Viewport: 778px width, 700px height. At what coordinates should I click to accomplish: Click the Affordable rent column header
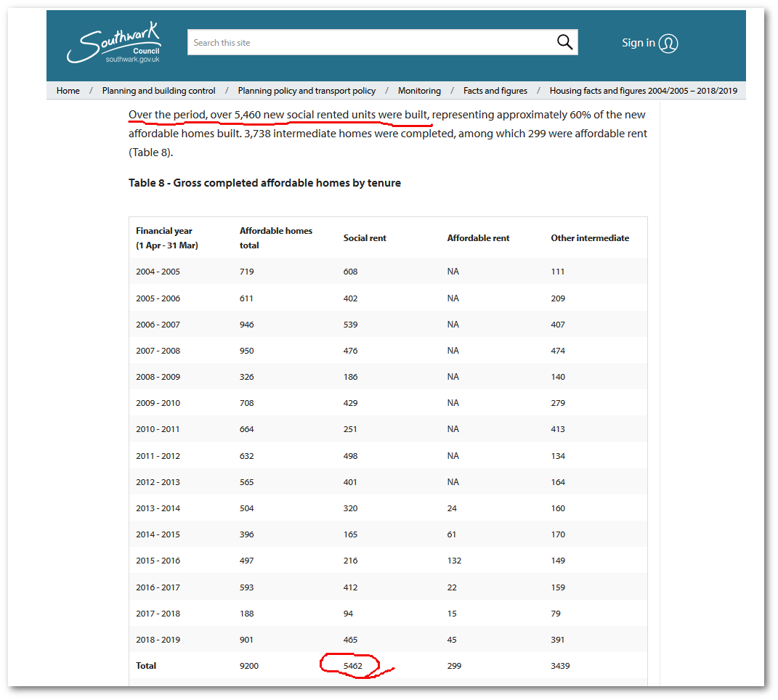tap(478, 238)
